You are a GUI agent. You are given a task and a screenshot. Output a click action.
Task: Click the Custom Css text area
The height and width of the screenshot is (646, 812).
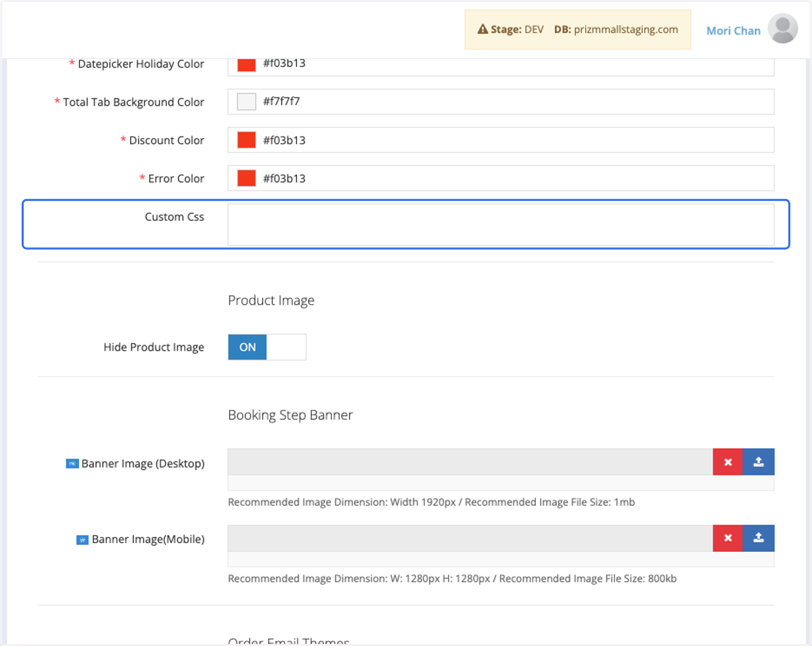coord(501,225)
